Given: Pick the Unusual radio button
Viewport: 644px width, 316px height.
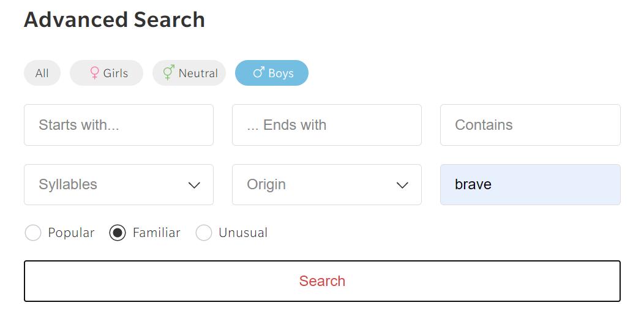Looking at the screenshot, I should [204, 233].
